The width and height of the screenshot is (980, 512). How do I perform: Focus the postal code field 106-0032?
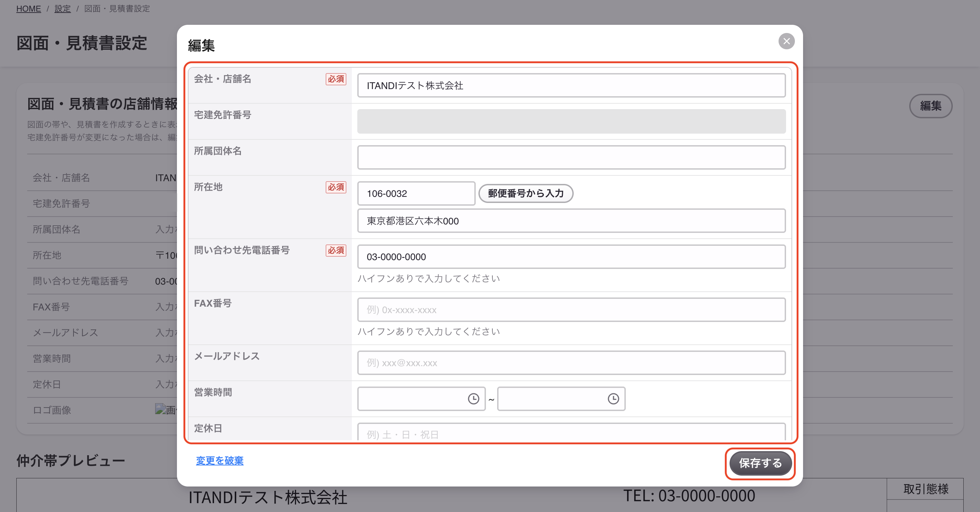coord(416,193)
